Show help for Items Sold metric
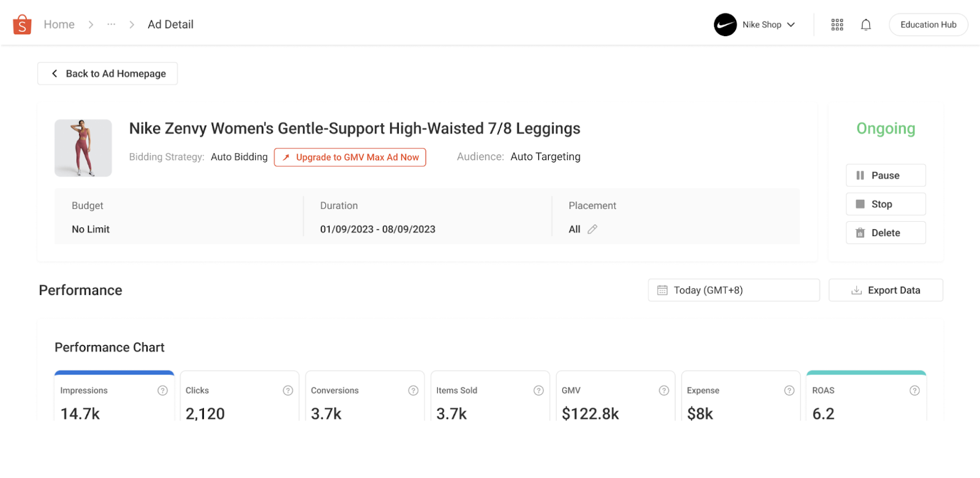980x478 pixels. pos(538,390)
